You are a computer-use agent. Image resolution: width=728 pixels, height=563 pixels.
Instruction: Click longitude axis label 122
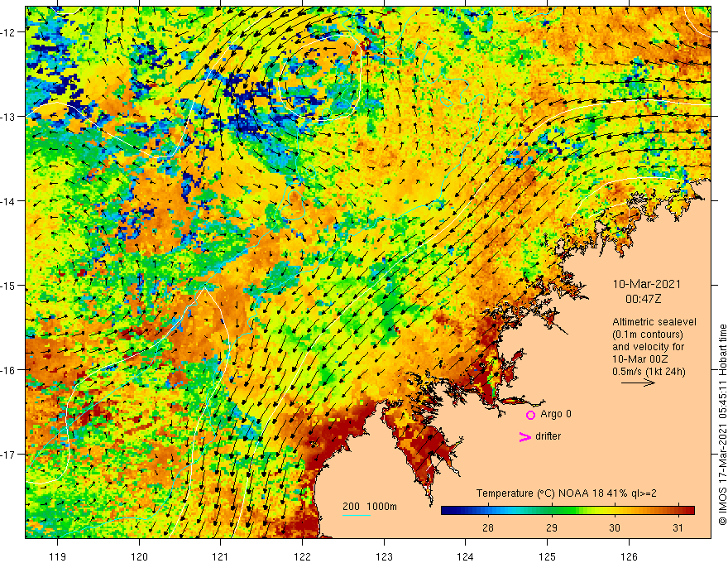pos(302,556)
